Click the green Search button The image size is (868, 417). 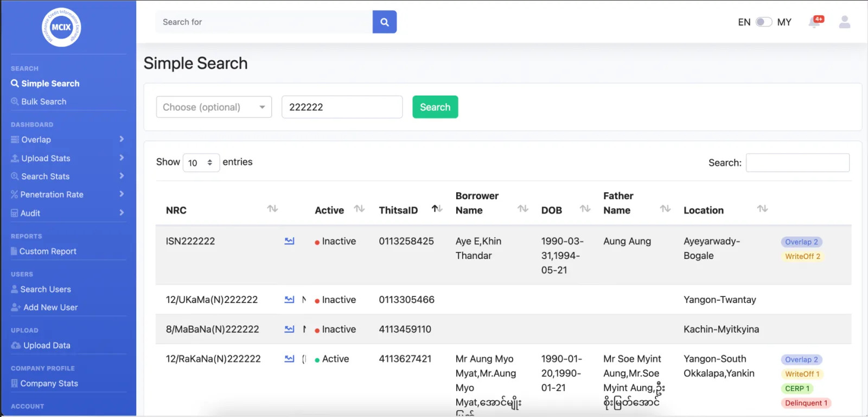pos(435,107)
